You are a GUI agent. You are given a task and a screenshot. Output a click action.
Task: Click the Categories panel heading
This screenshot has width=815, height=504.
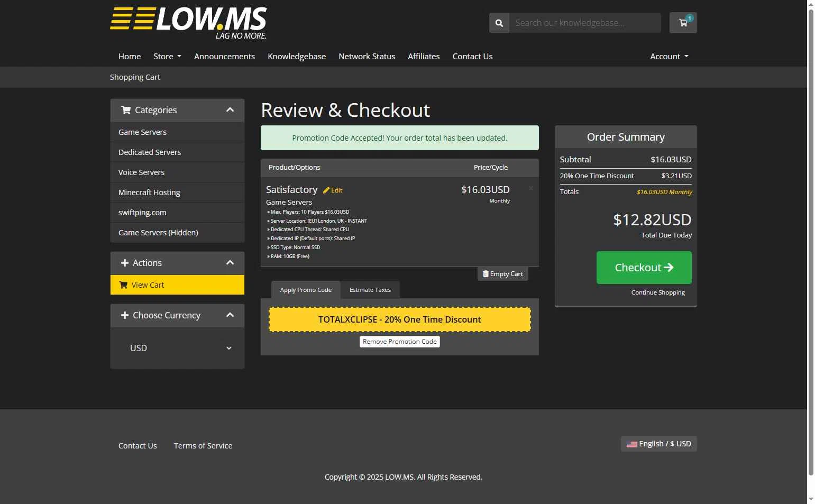(x=177, y=110)
